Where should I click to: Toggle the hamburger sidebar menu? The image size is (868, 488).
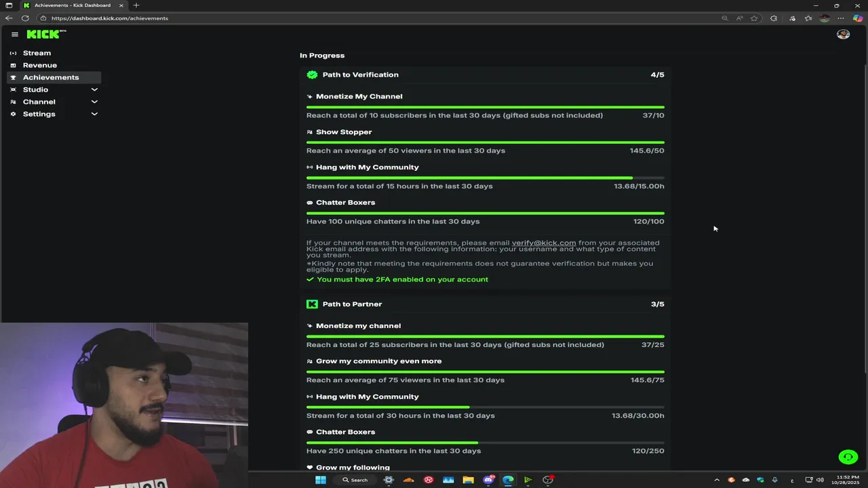point(15,34)
